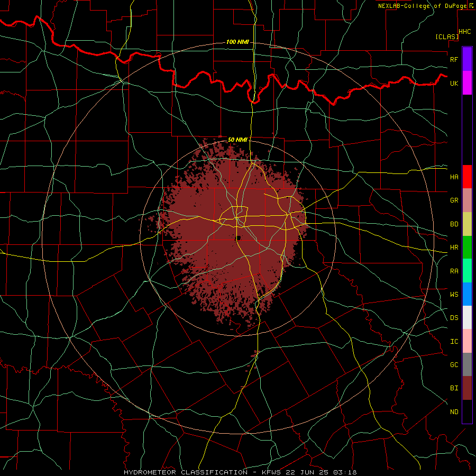Click the RF legend label
This screenshot has width=476, height=476.
pos(454,59)
